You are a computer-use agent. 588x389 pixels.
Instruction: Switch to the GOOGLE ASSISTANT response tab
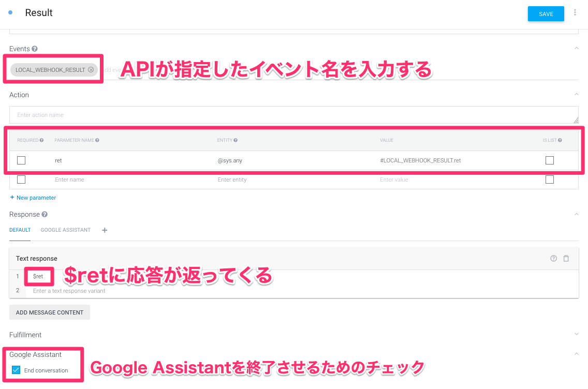65,230
